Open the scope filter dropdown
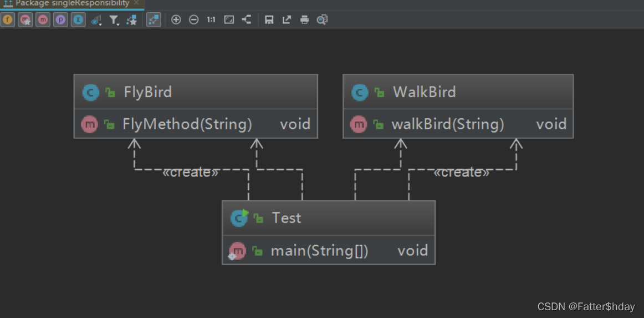The height and width of the screenshot is (318, 644). 114,20
